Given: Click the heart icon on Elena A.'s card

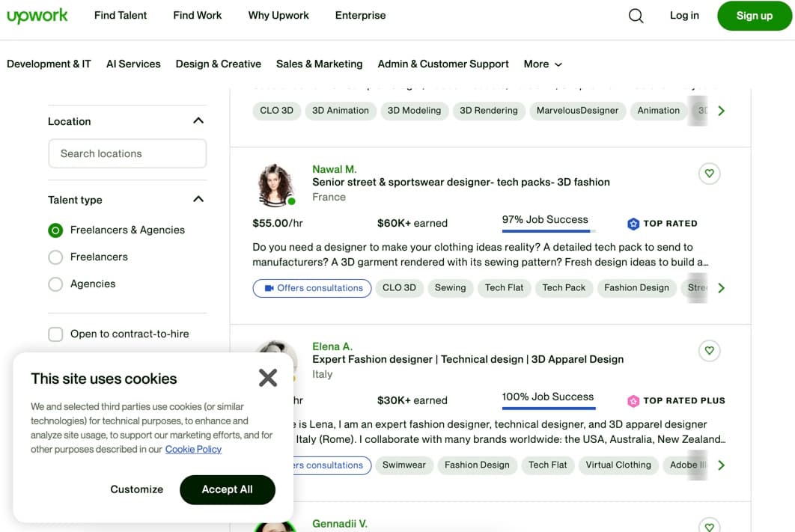Looking at the screenshot, I should pyautogui.click(x=709, y=350).
